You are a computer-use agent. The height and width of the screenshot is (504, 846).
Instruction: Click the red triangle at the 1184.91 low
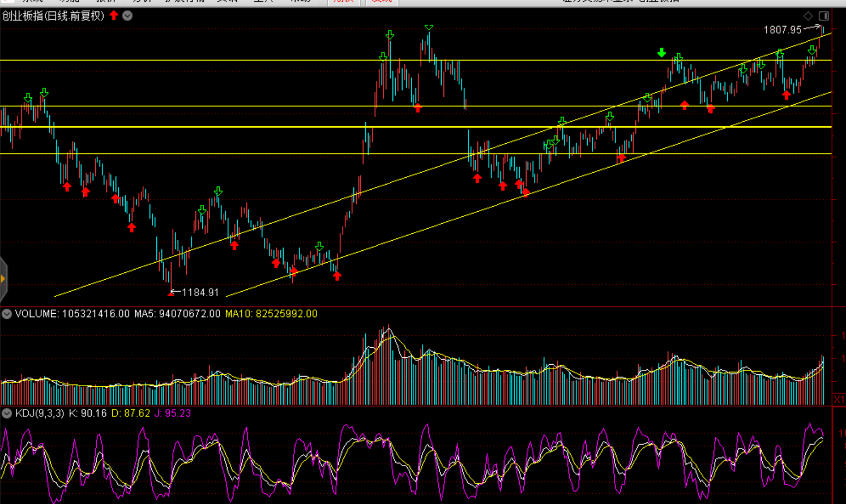point(171,293)
